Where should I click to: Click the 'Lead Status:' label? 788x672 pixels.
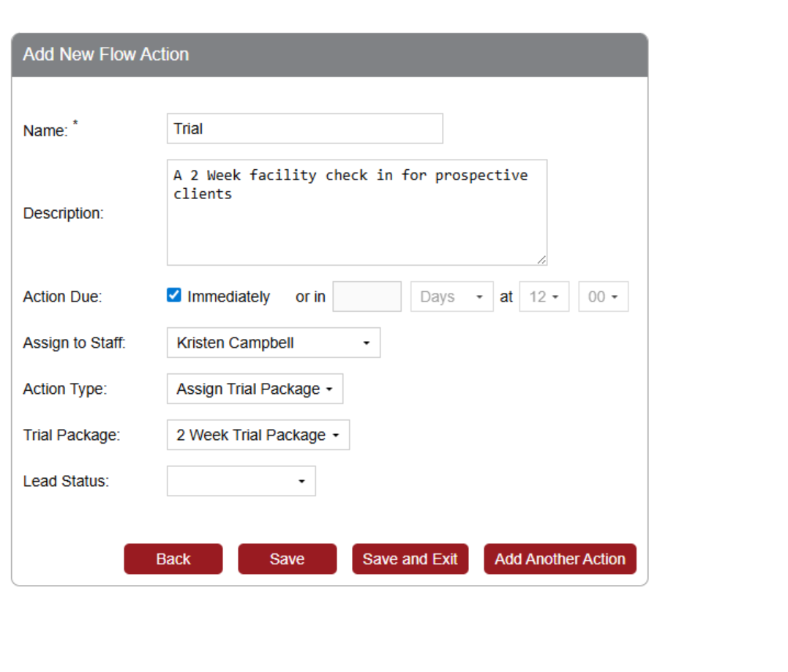point(66,481)
